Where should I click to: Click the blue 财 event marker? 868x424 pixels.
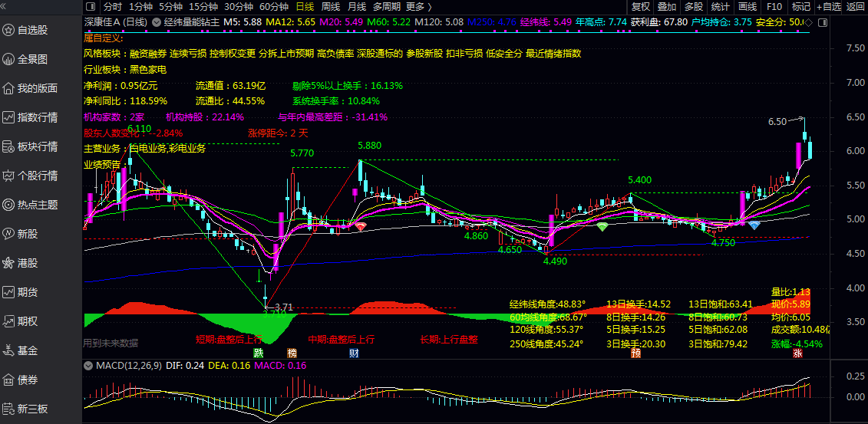354,353
